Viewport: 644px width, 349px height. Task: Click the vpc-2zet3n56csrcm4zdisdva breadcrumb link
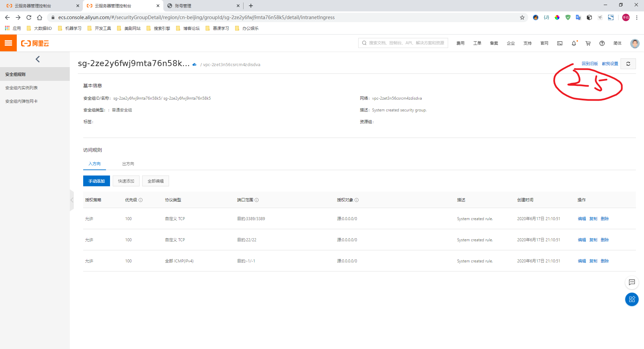click(231, 65)
